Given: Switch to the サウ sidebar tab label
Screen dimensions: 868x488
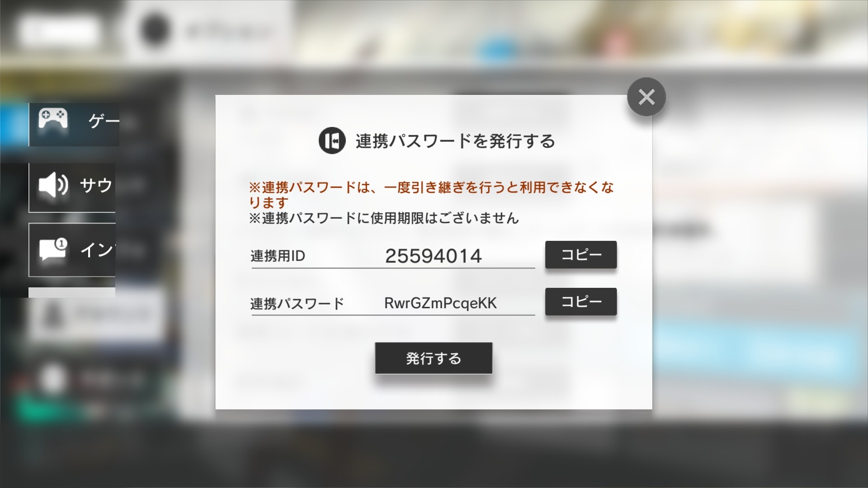Looking at the screenshot, I should coord(96,185).
